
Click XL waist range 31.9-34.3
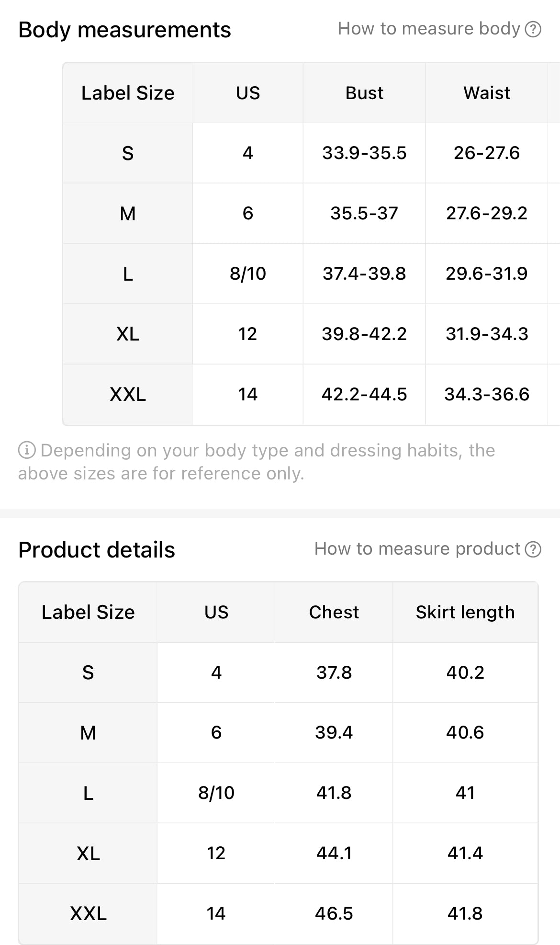(x=486, y=334)
